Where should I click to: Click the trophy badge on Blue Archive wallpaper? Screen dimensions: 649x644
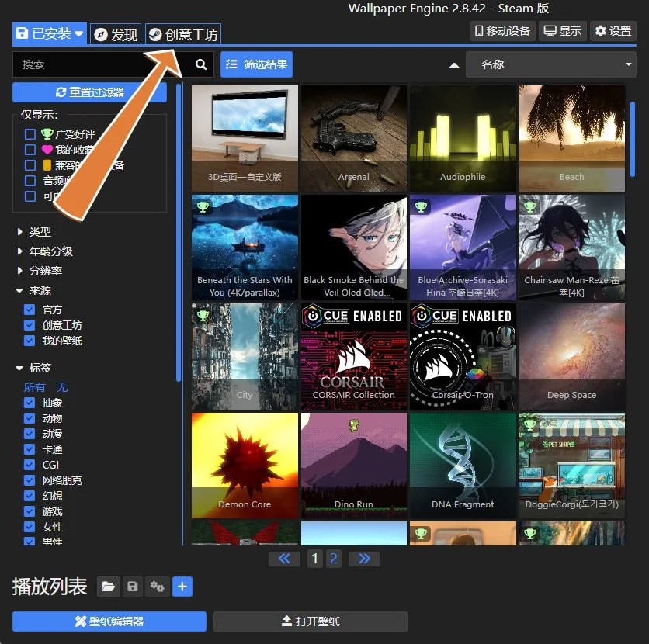click(421, 206)
